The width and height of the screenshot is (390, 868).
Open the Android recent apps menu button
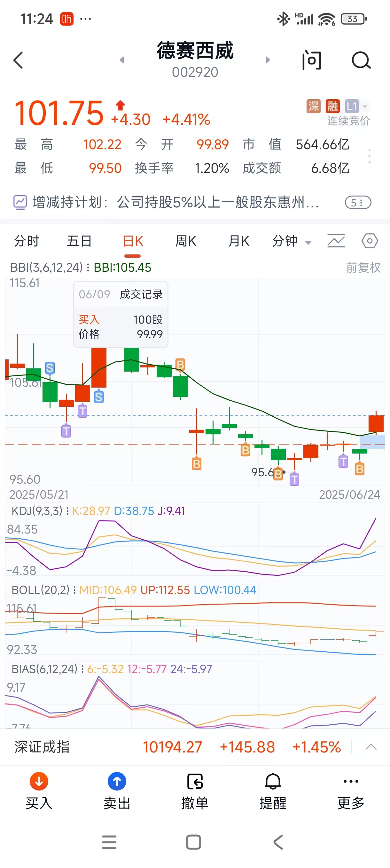pos(109,842)
